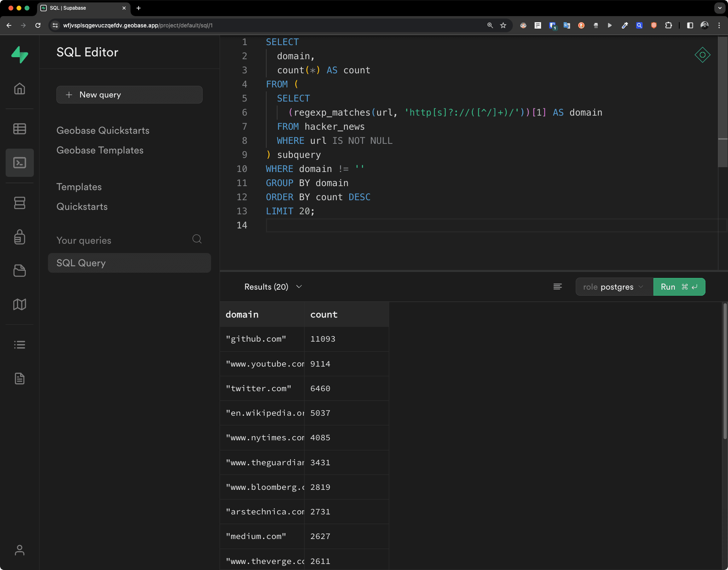Screen dimensions: 728x570
Task: Click the results vertical scrollbar
Action: point(725,371)
